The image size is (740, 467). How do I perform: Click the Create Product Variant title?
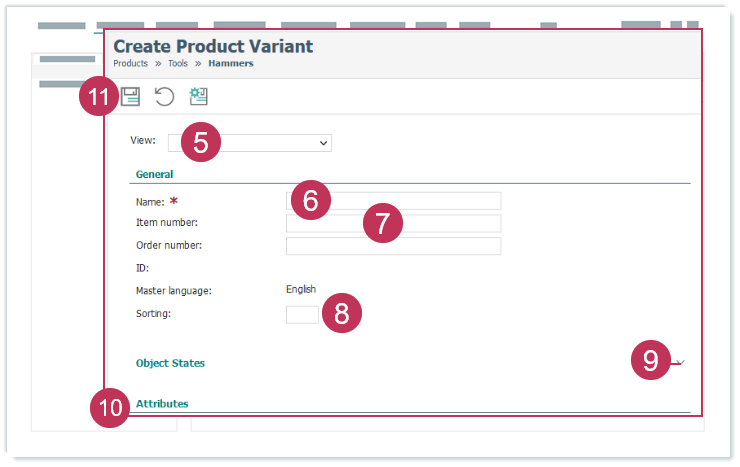213,46
